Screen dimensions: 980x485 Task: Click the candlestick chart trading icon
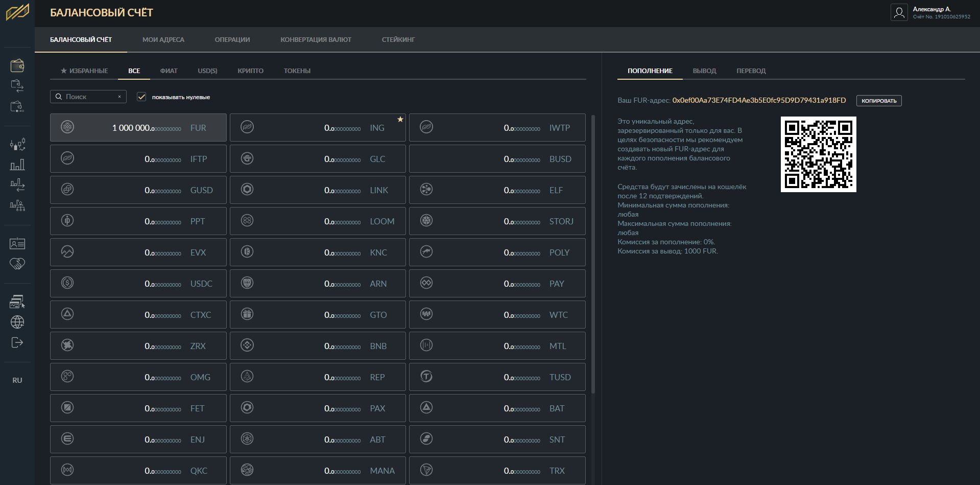17,145
